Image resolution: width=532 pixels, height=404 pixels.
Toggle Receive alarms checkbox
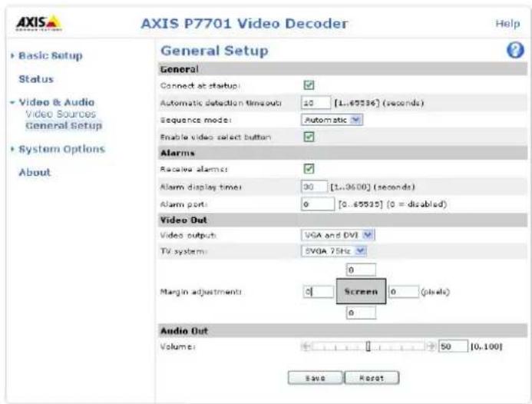309,169
